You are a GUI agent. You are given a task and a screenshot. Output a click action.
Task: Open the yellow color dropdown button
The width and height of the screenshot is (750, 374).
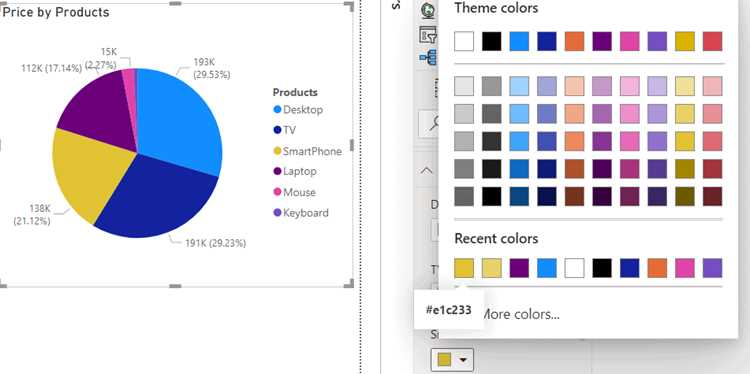tap(452, 360)
